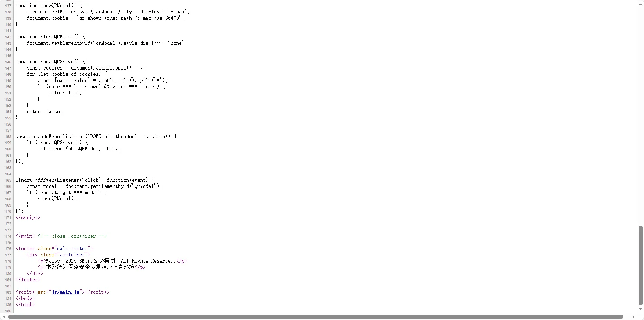The width and height of the screenshot is (644, 320).
Task: Click 'const [name, value] = cookie.trim()' line
Action: pyautogui.click(x=102, y=80)
